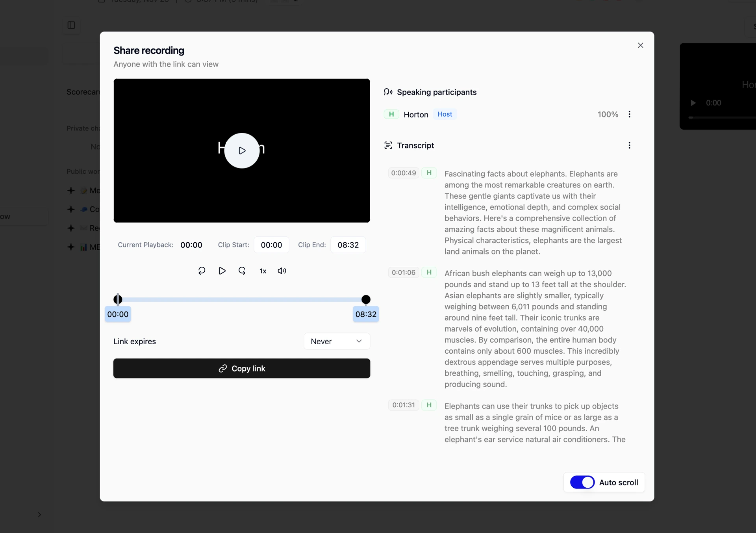Click the H speaker badge at 0:01:06
This screenshot has width=756, height=533.
coord(429,272)
